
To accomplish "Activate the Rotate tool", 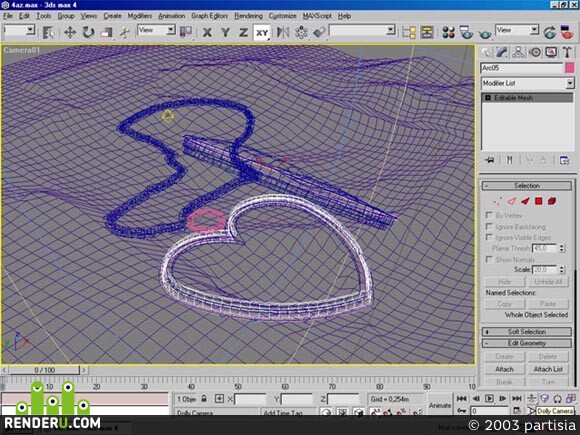I will point(88,32).
